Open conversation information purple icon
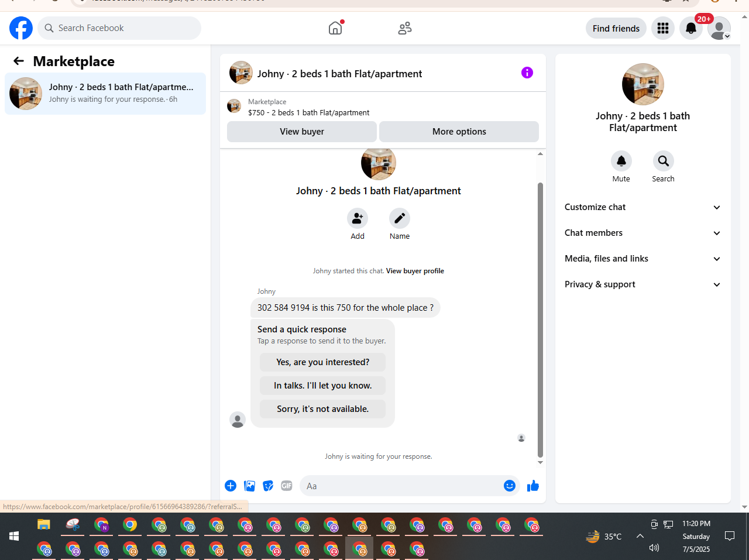Image resolution: width=749 pixels, height=560 pixels. 527,73
